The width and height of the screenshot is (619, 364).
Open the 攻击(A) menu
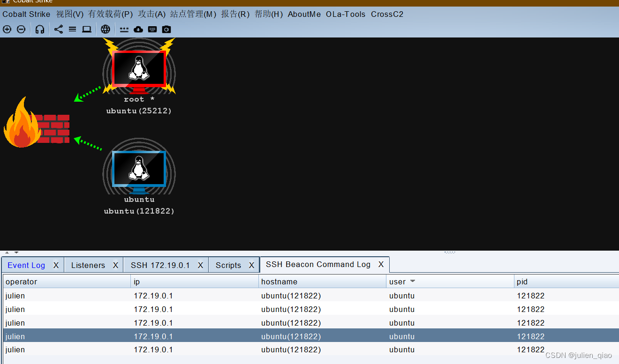[152, 14]
